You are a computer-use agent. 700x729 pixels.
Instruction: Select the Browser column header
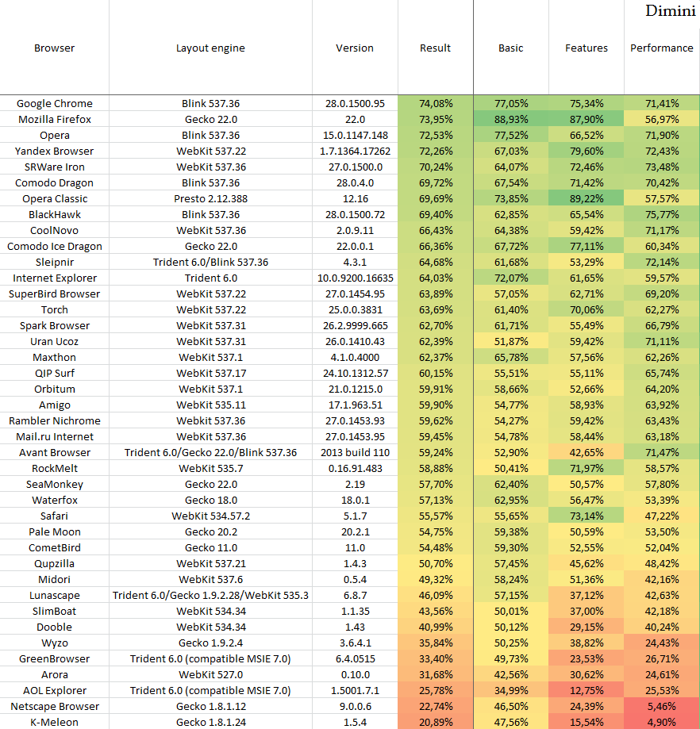pyautogui.click(x=54, y=48)
